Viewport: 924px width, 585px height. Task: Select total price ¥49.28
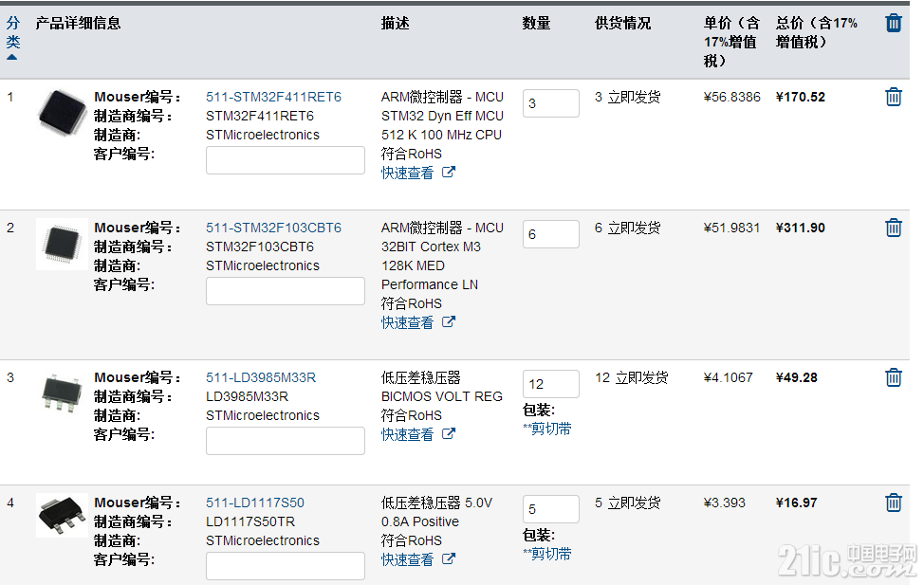797,377
